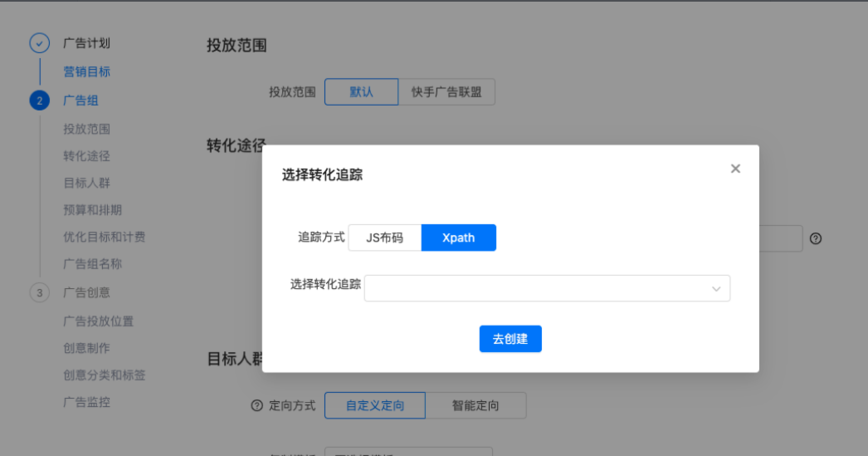The width and height of the screenshot is (868, 456).
Task: Click the 投放范围 section heading
Action: [237, 45]
